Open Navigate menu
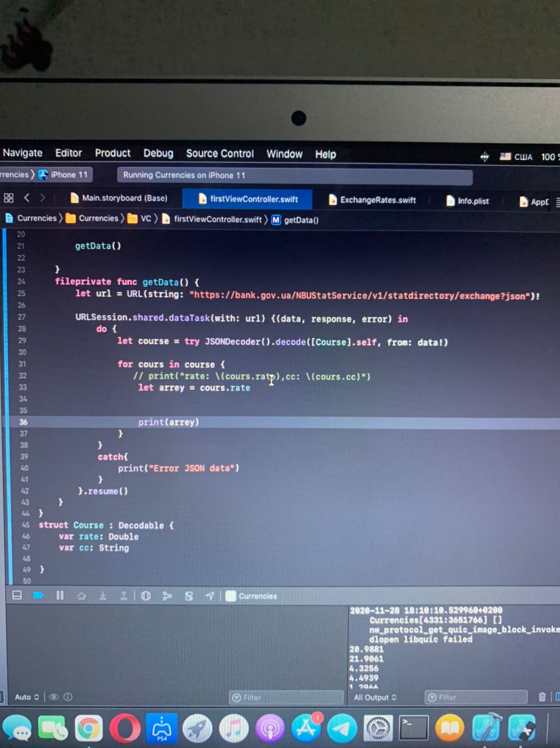The width and height of the screenshot is (560, 748). tap(22, 152)
